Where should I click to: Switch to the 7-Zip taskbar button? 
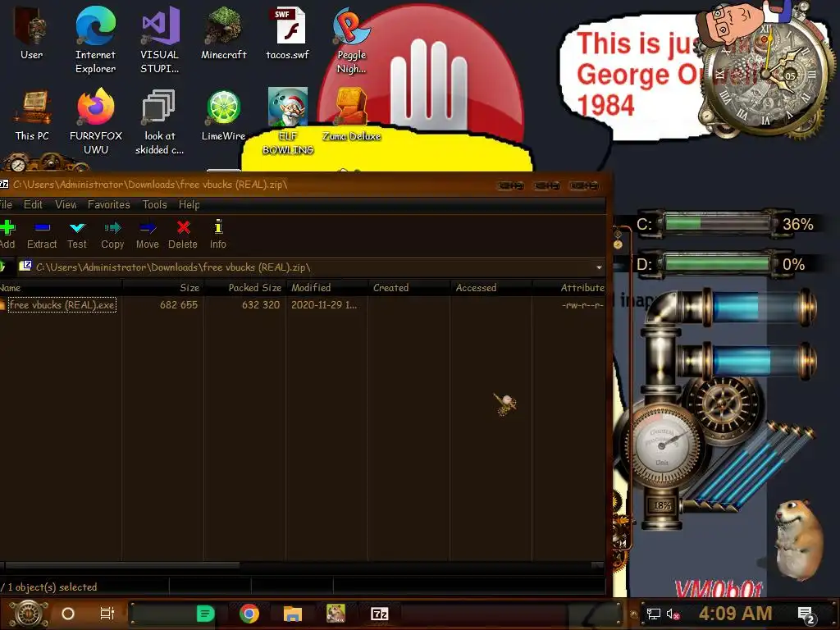(x=379, y=614)
